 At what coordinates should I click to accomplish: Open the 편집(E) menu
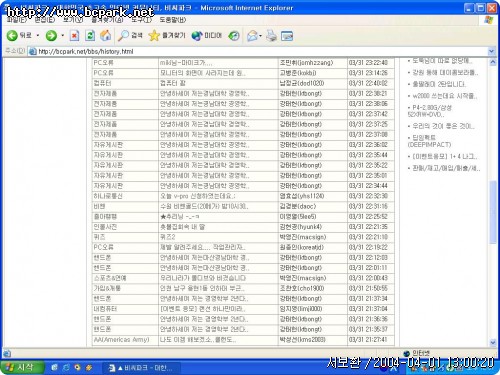[45, 20]
